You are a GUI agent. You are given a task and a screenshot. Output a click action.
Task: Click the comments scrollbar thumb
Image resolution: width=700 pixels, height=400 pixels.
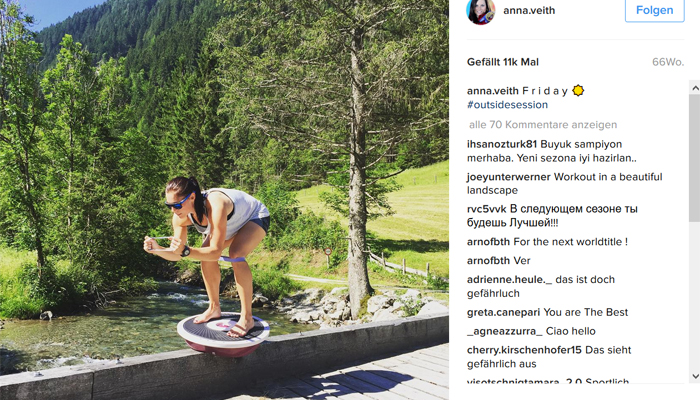click(x=695, y=158)
